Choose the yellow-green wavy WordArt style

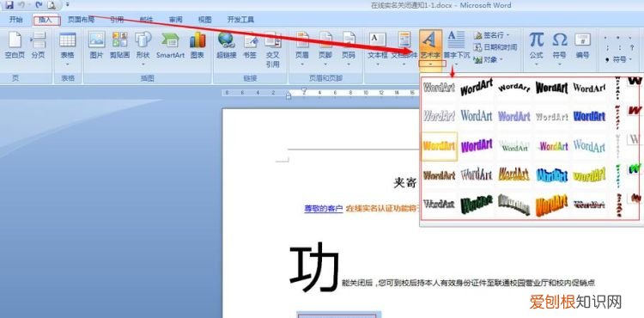coord(589,175)
